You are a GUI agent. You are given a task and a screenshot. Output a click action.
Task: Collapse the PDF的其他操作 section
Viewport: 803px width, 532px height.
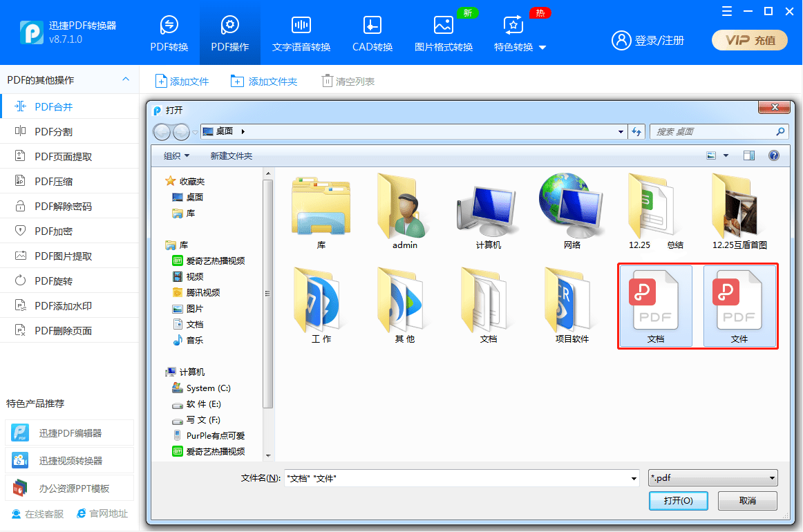[x=126, y=79]
